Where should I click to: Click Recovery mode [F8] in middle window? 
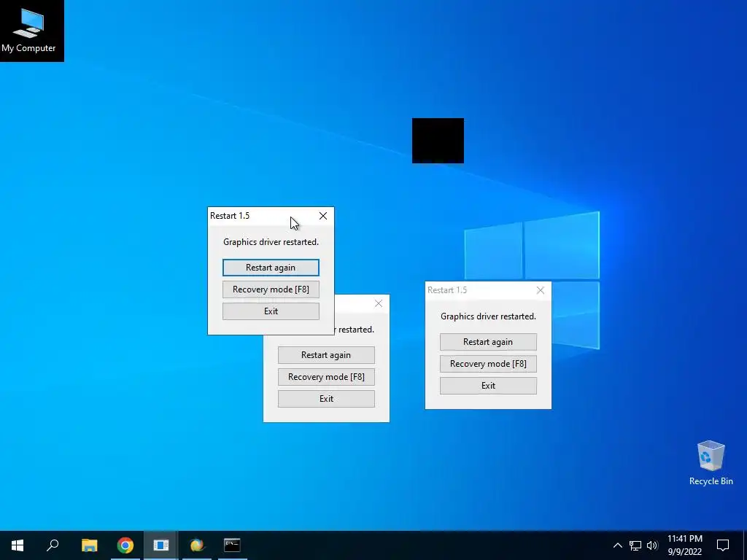tap(326, 377)
